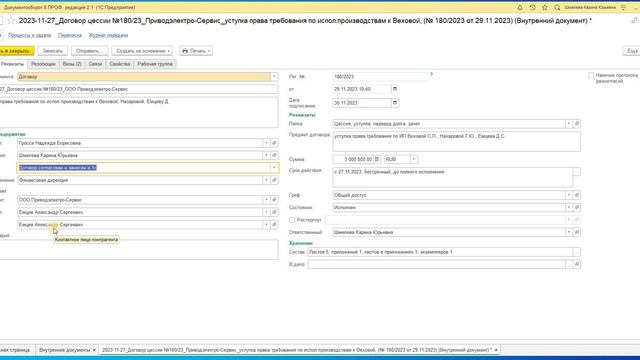
Task: Expand highlighted Договор согласован field dropdown
Action: pyautogui.click(x=274, y=168)
